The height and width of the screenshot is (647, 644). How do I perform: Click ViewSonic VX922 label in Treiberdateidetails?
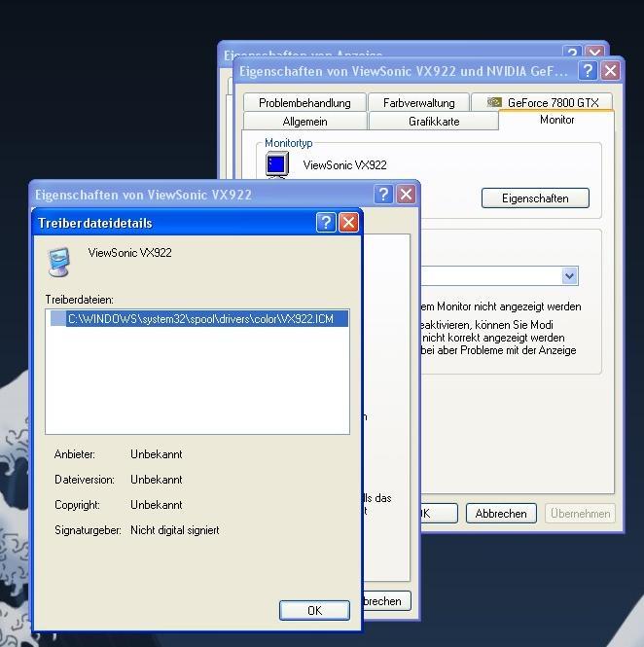130,253
